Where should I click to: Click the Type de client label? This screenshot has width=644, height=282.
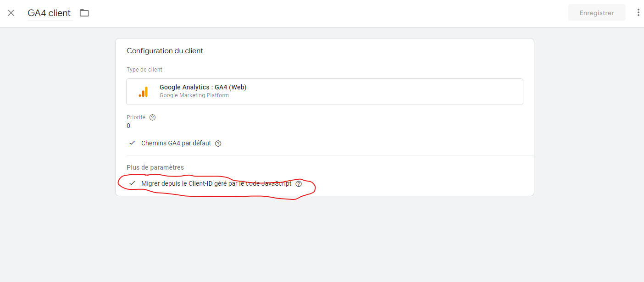point(144,70)
